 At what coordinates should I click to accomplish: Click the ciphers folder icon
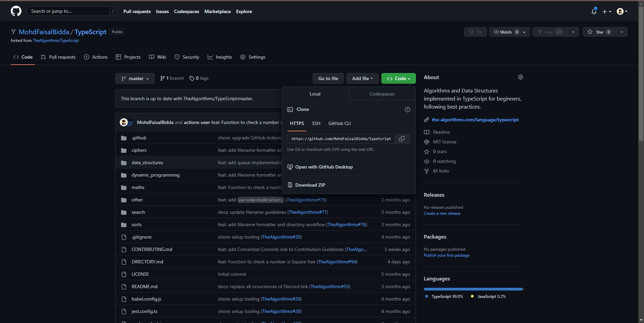click(124, 150)
